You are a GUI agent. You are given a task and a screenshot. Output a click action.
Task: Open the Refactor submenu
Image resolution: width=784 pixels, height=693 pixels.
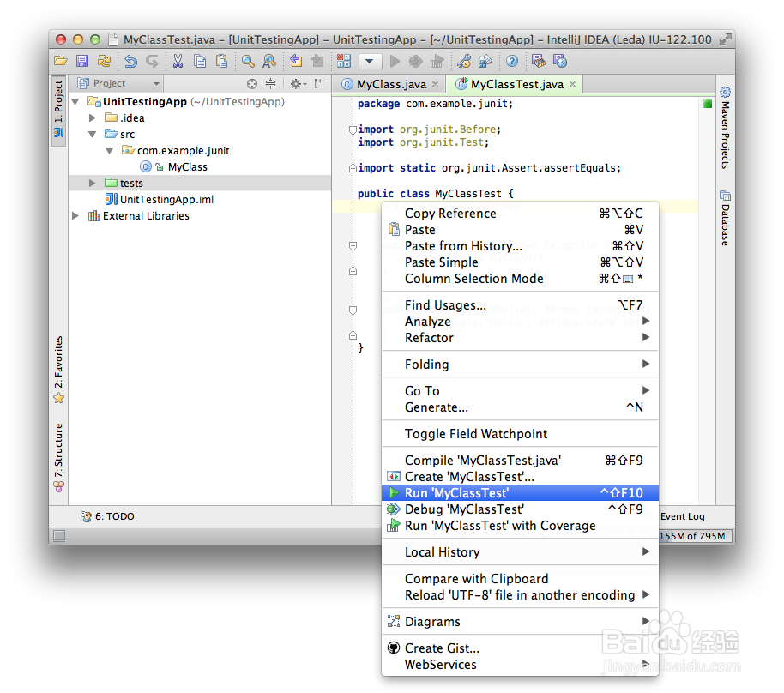pos(520,338)
